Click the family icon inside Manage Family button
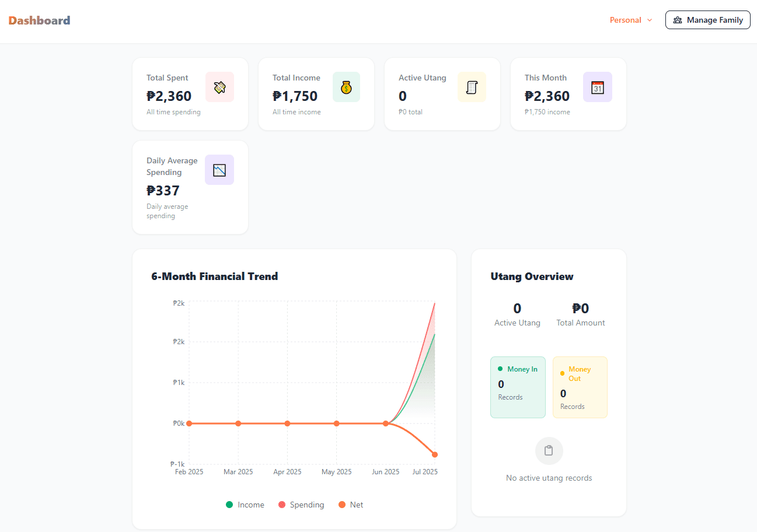Viewport: 757px width, 532px height. tap(678, 19)
